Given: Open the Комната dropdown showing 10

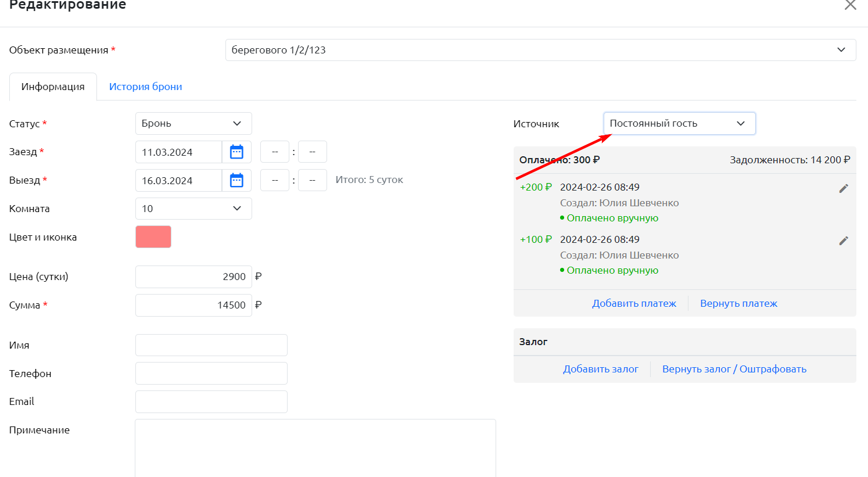Looking at the screenshot, I should click(x=193, y=209).
